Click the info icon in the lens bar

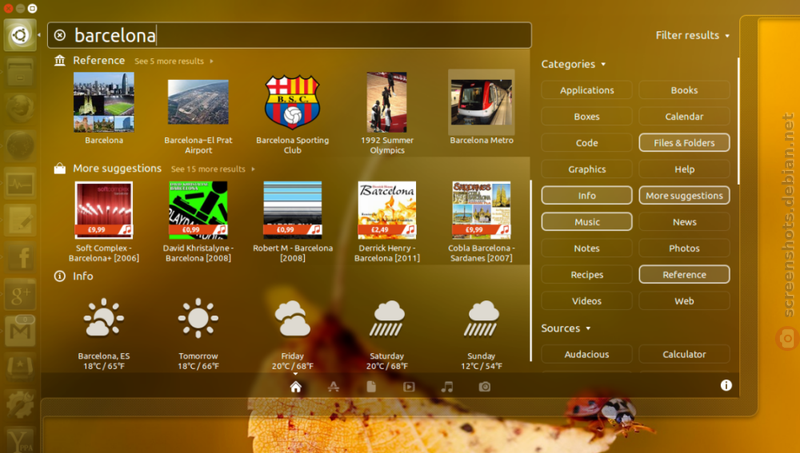pos(726,385)
